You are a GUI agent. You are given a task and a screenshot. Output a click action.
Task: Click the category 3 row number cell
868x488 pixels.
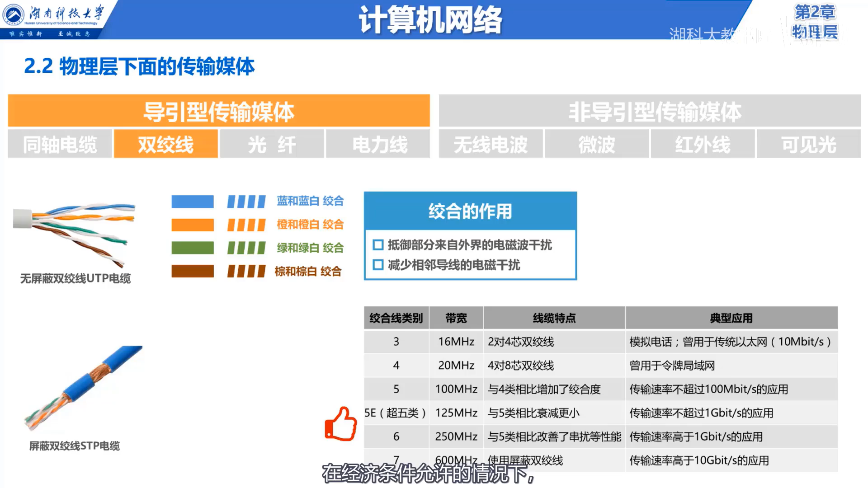point(396,342)
